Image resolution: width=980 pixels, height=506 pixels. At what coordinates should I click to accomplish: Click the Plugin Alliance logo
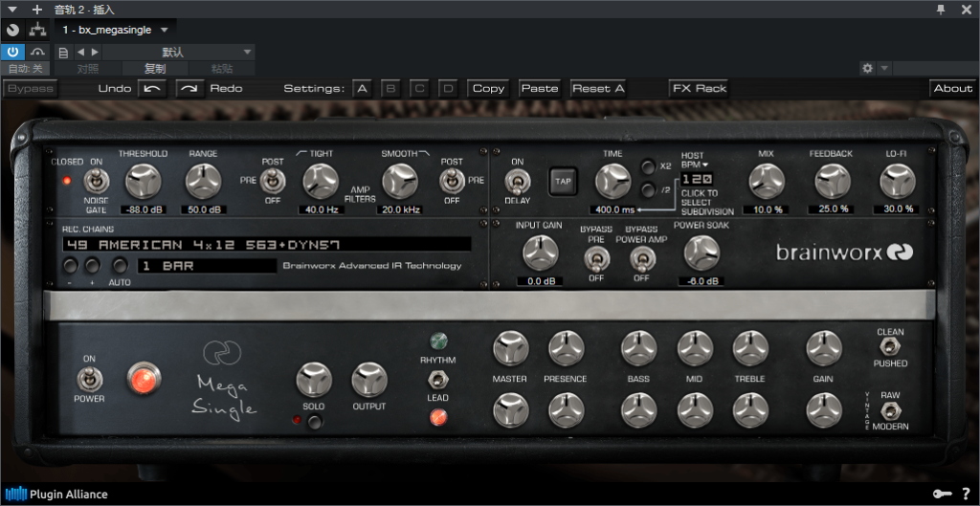tap(56, 495)
